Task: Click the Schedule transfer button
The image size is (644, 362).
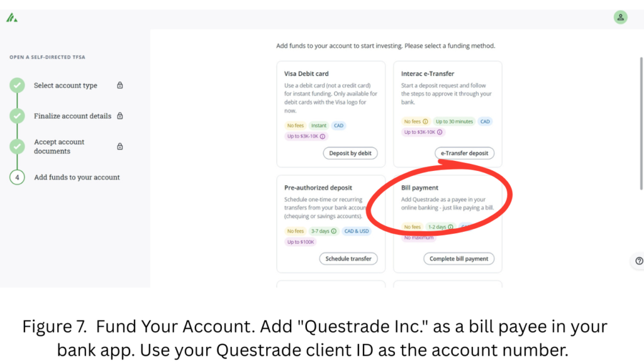Action: pyautogui.click(x=348, y=258)
